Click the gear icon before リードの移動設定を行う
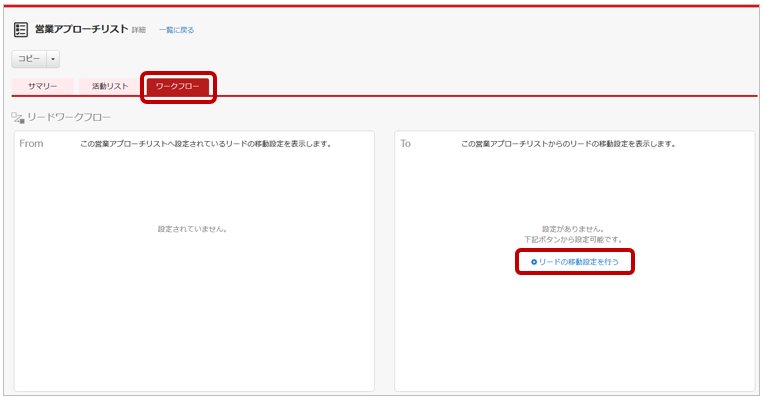Viewport: 765px width, 401px height. 534,262
